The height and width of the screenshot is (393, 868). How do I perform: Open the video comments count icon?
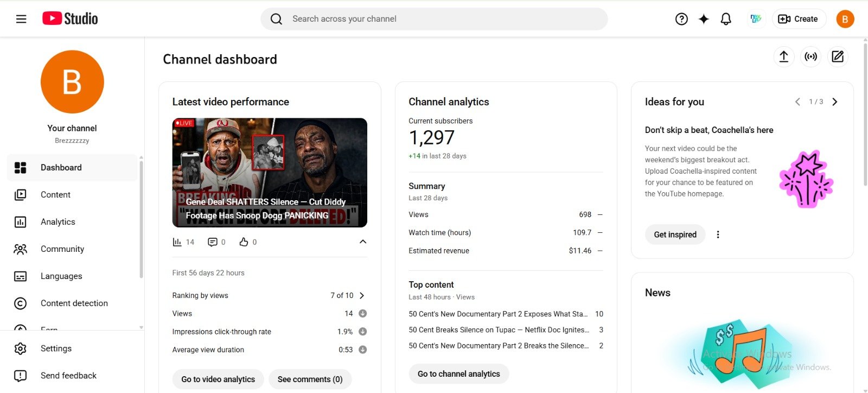pyautogui.click(x=213, y=242)
